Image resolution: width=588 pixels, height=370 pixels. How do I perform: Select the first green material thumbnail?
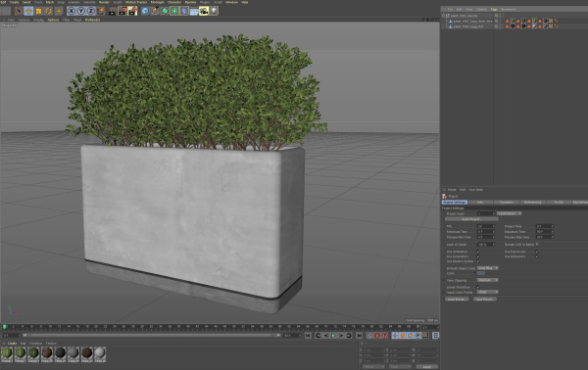7,354
